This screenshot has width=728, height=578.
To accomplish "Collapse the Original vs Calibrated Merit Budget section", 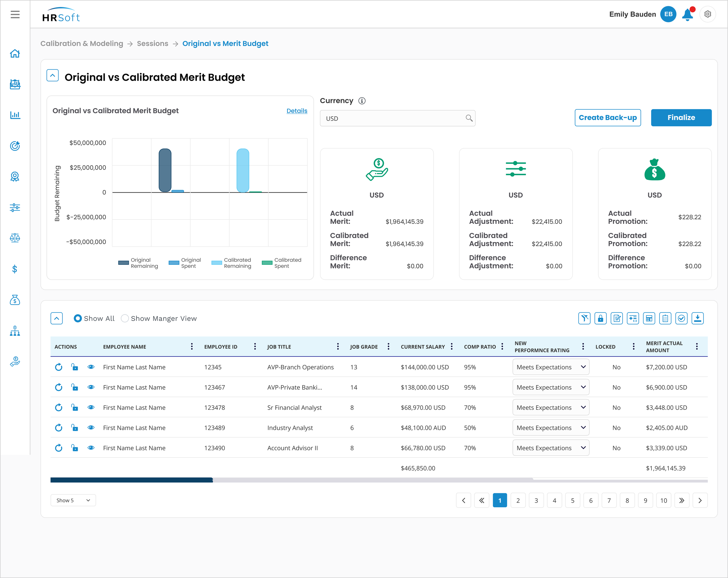I will pos(52,76).
